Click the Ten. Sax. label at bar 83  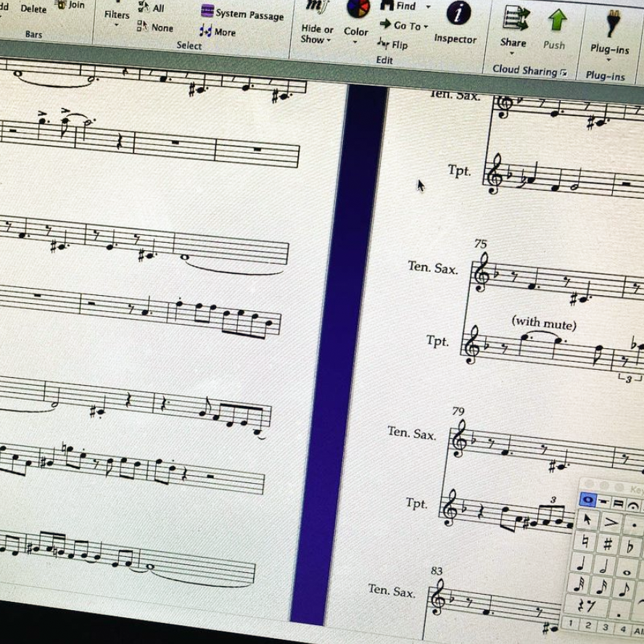click(392, 590)
